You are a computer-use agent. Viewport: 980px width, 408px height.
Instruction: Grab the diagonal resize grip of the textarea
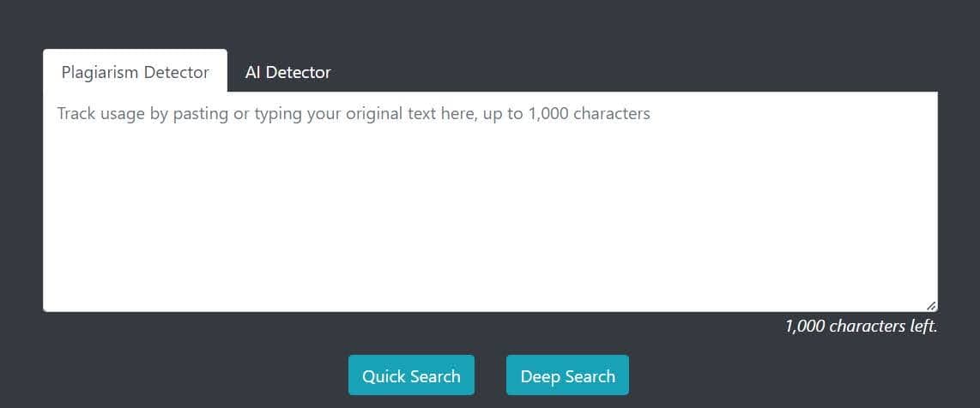(x=931, y=305)
